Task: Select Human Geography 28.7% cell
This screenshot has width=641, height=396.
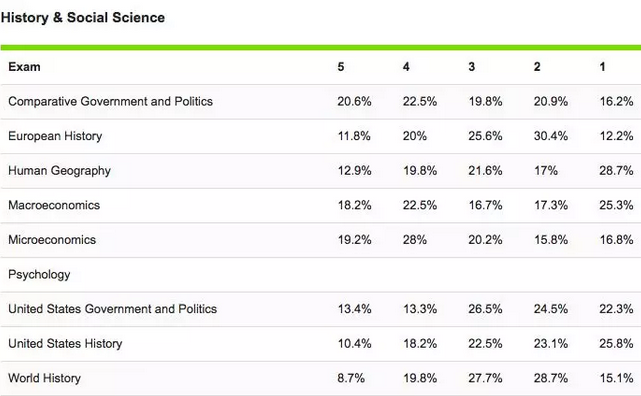Action: 616,171
